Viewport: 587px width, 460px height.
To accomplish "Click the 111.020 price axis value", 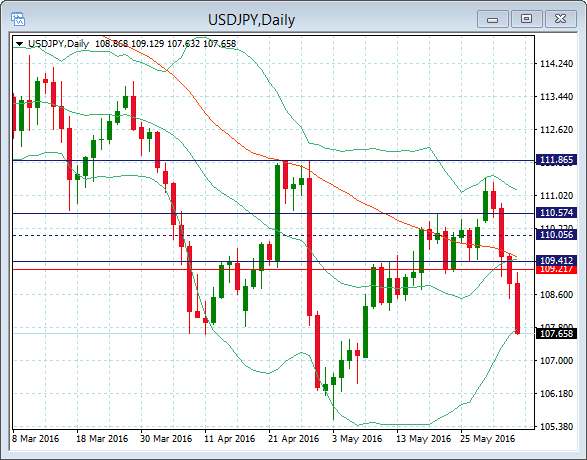I will click(x=556, y=195).
